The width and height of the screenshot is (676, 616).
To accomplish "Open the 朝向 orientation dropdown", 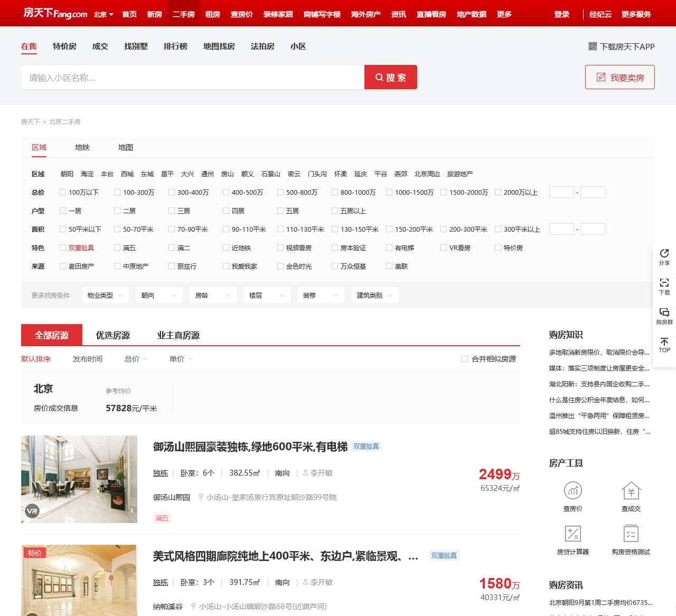I will pyautogui.click(x=159, y=295).
